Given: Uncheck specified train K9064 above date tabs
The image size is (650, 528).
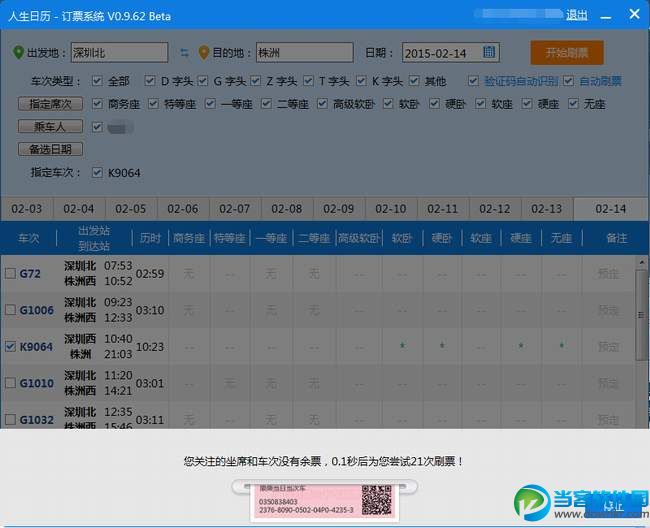Looking at the screenshot, I should 97,172.
